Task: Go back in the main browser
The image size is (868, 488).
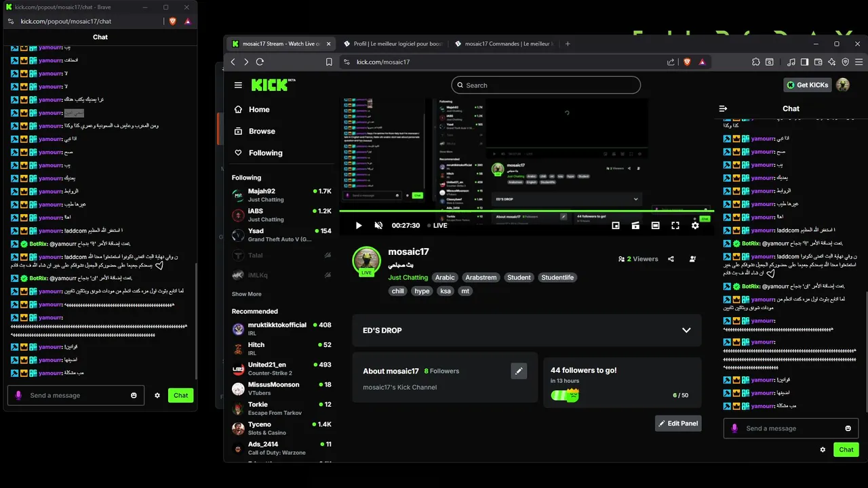Action: [233, 62]
